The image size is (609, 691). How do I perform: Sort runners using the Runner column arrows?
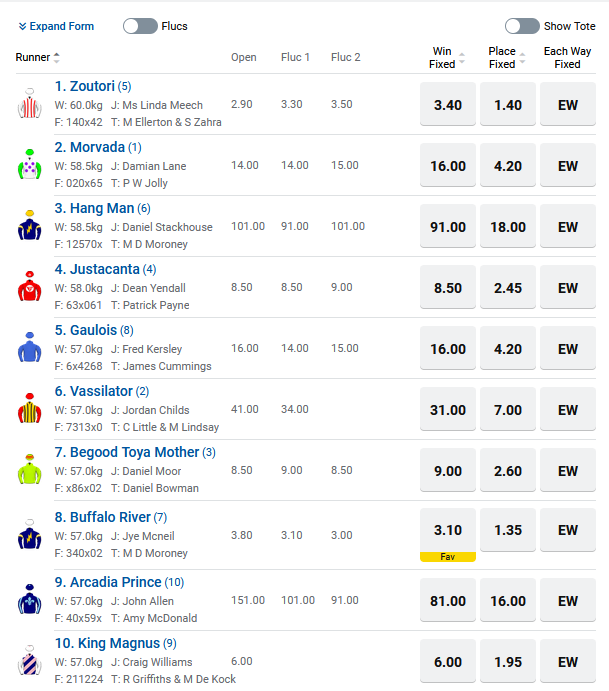(56, 57)
